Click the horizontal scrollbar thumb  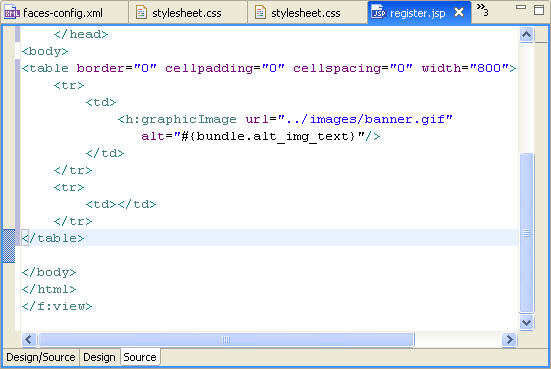click(x=226, y=339)
